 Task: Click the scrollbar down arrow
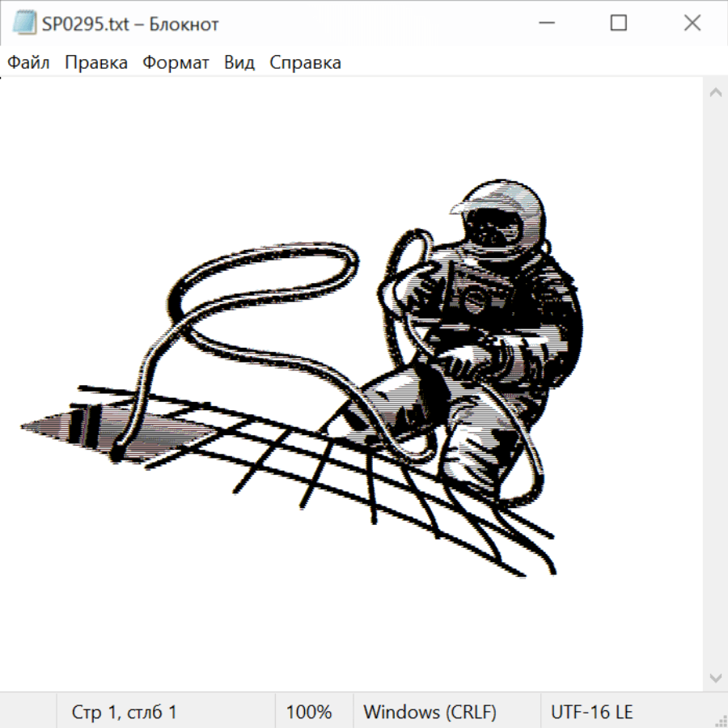point(715,676)
